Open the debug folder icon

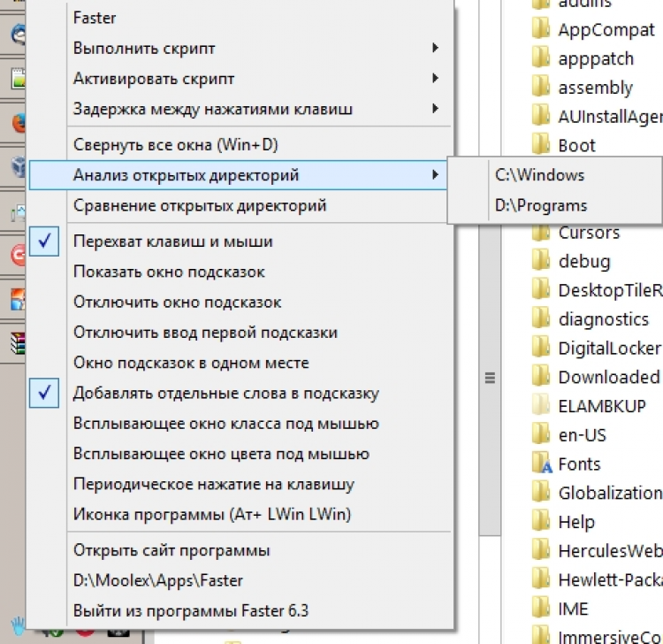pos(541,261)
